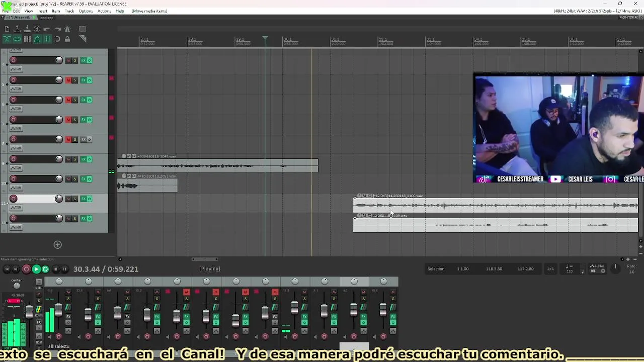Open the Track menu
Viewport: 644px width, 362px height.
(69, 11)
